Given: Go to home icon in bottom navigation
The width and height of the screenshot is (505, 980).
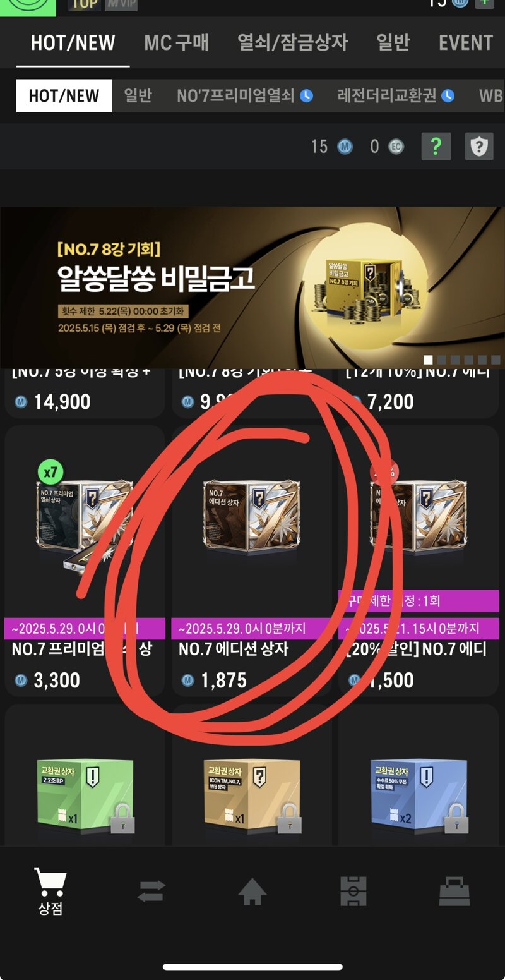Looking at the screenshot, I should pyautogui.click(x=252, y=892).
